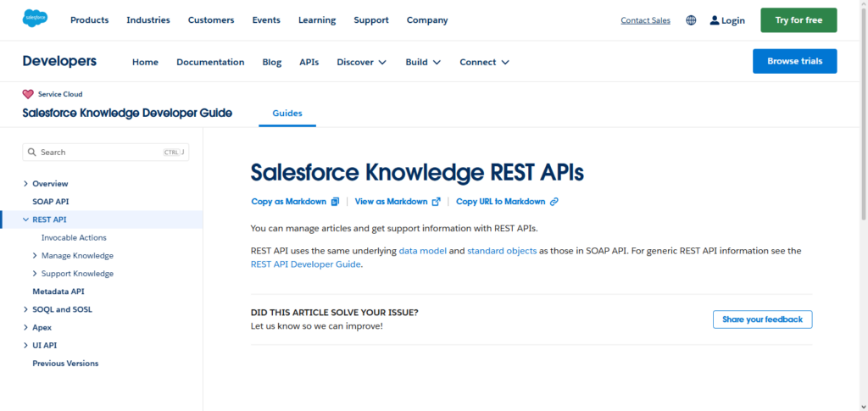Select the Guides tab
This screenshot has height=411, width=868.
pos(287,114)
